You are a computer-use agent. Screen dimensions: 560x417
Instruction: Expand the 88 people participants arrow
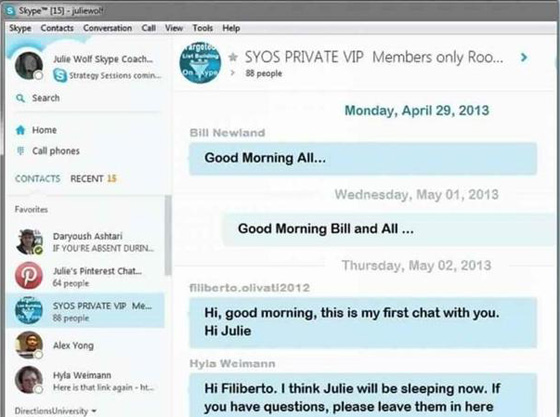233,73
